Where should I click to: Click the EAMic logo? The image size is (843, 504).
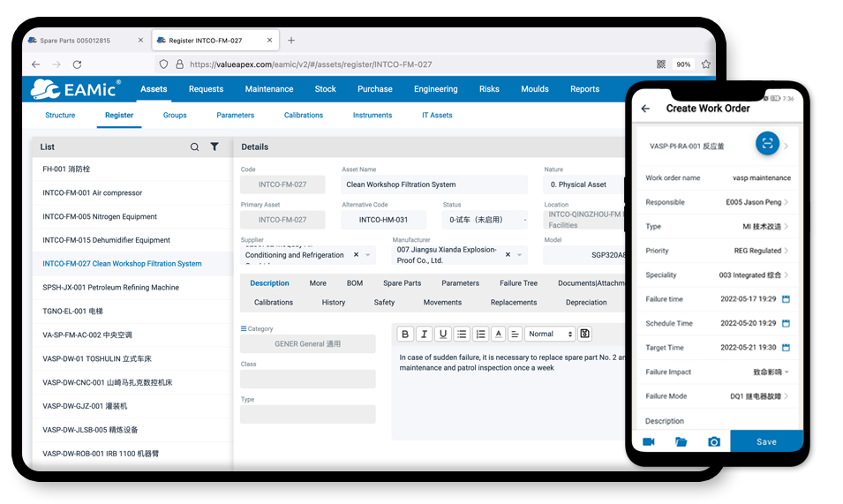click(x=75, y=88)
